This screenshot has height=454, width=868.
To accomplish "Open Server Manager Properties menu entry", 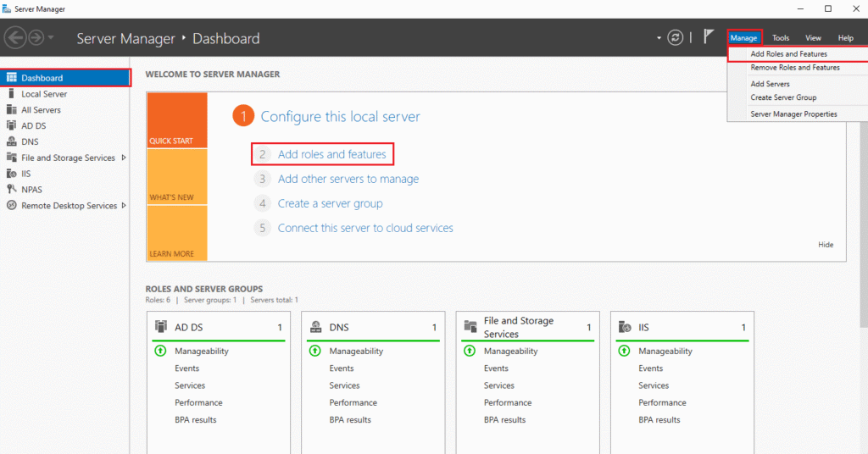I will point(798,113).
